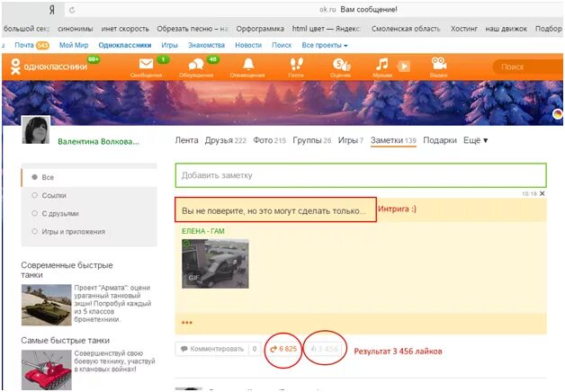The width and height of the screenshot is (565, 392).
Task: Click the orange Поиск search field
Action: click(x=527, y=67)
